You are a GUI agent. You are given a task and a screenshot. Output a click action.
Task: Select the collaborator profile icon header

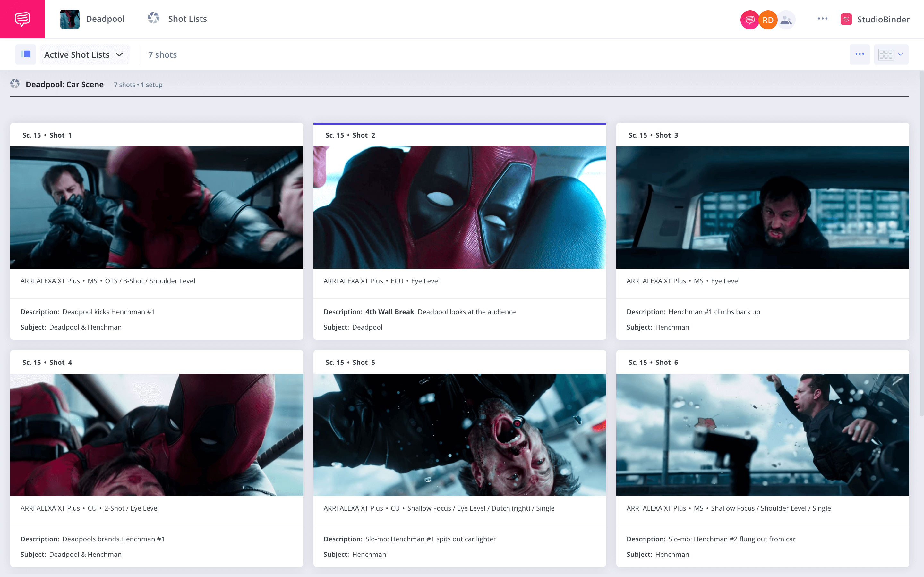[x=785, y=19]
